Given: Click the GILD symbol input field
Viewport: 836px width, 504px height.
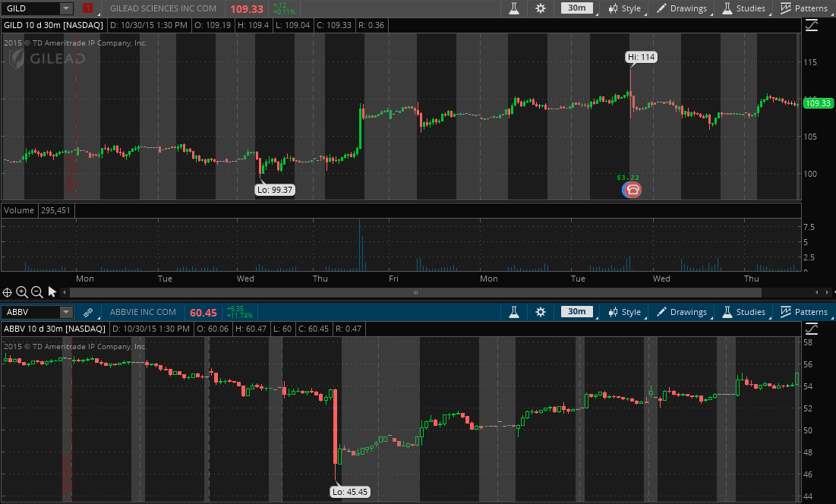Looking at the screenshot, I should [31, 8].
